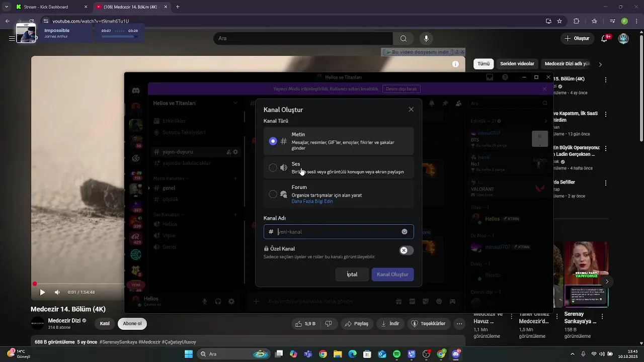This screenshot has height=362, width=644.
Task: Open the Daha Fazla Bilgi Edin link
Action: (x=312, y=202)
